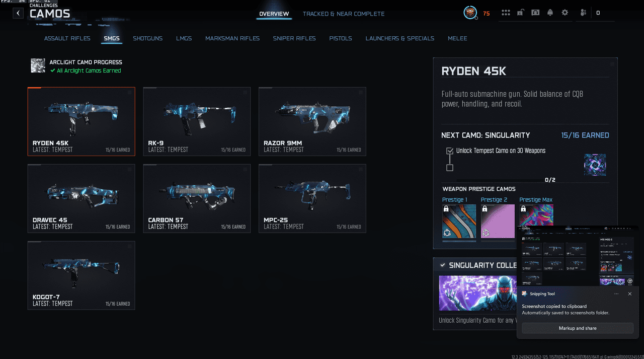
Task: Open the Tracked & Near Complete tab
Action: (343, 14)
